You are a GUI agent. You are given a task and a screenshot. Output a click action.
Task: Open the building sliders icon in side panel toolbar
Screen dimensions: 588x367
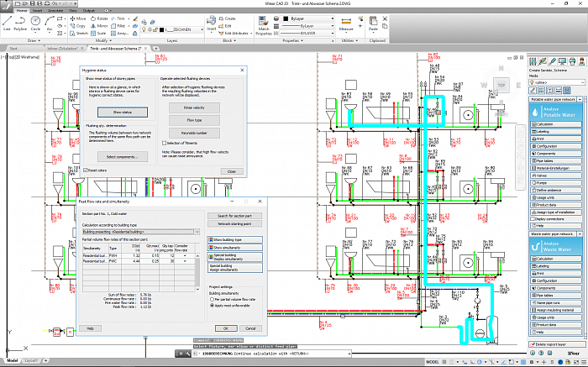coord(533,61)
